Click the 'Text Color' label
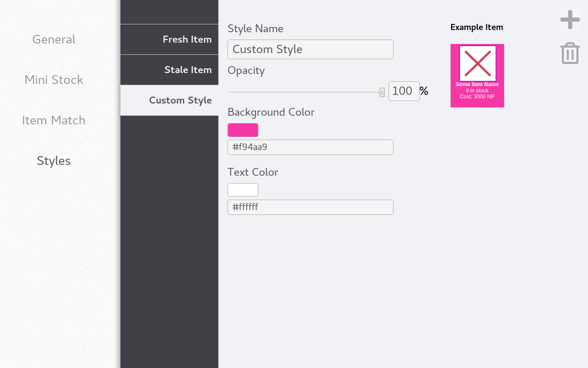This screenshot has height=368, width=588. coord(253,172)
